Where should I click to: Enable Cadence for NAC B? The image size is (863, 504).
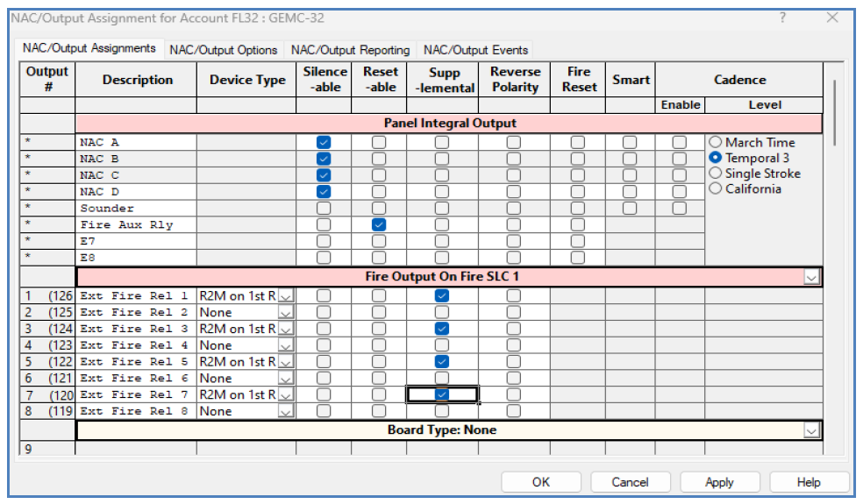[679, 159]
